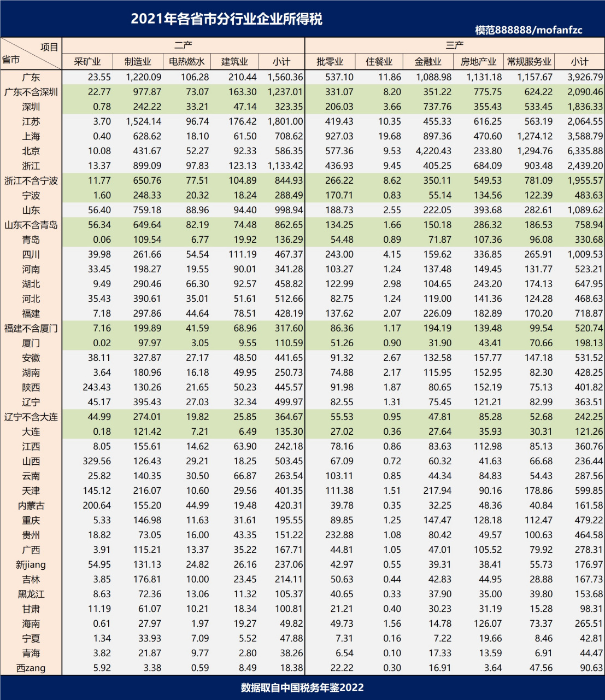Viewport: 605px width, 700px height.
Task: Click the '常规服务业' column header
Action: click(x=530, y=62)
